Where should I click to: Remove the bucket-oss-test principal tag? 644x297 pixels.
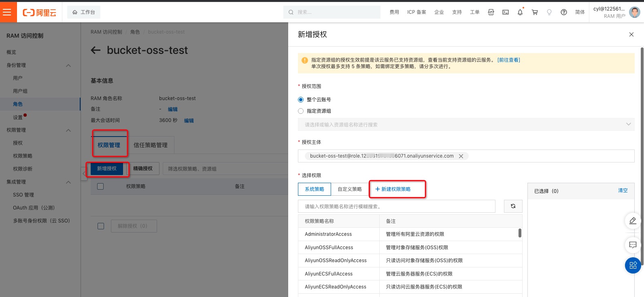[x=461, y=156]
